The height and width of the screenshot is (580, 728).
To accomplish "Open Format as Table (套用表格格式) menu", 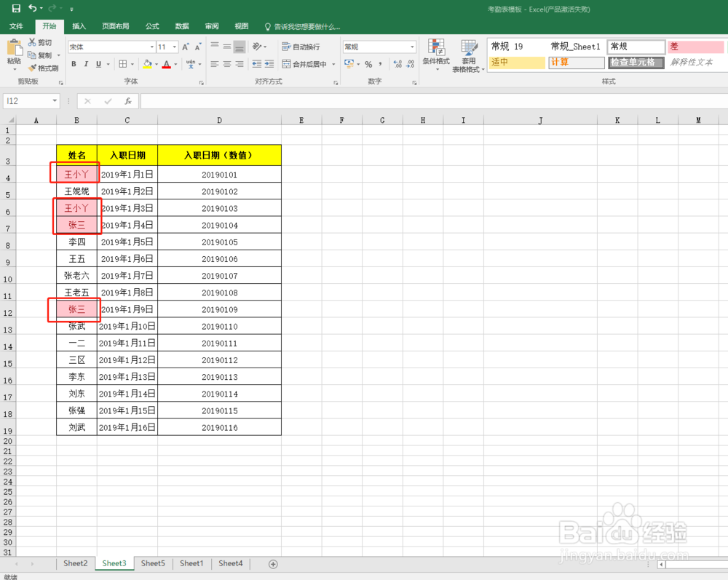I will pos(468,56).
